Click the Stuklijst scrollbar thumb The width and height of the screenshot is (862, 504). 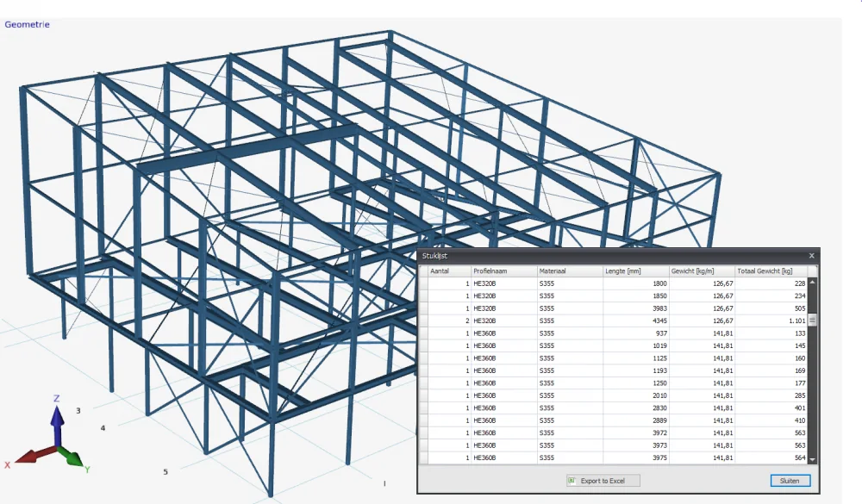[x=812, y=320]
